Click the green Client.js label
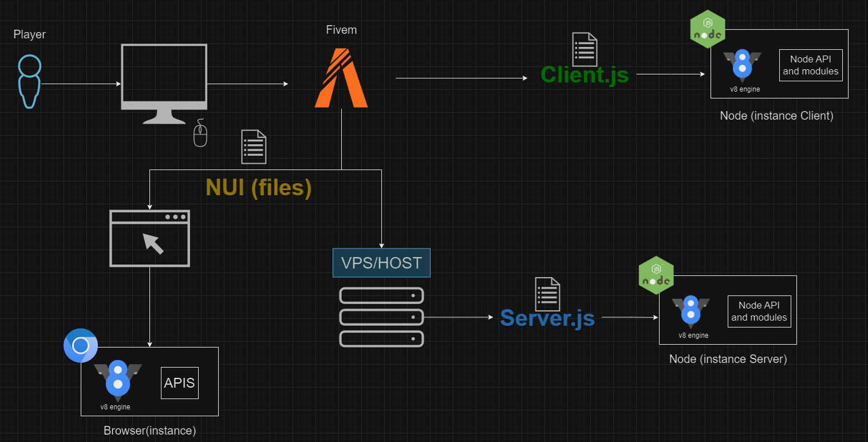868x442 pixels. pyautogui.click(x=585, y=74)
